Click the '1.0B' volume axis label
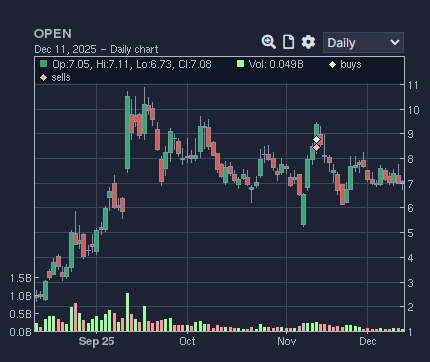The image size is (430, 362). coord(21,296)
